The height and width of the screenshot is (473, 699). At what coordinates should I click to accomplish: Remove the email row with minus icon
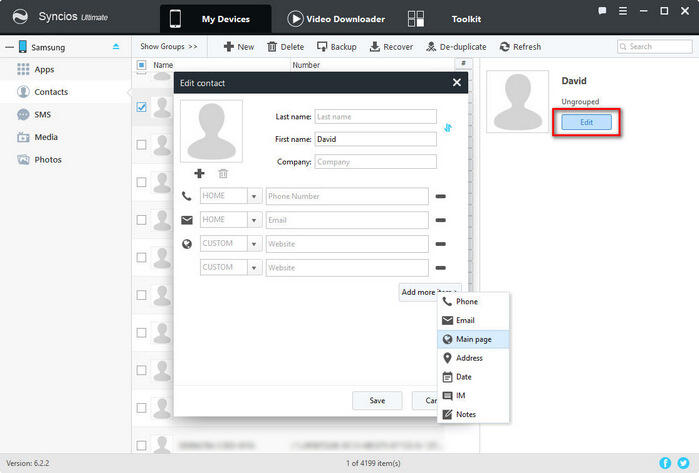point(440,220)
